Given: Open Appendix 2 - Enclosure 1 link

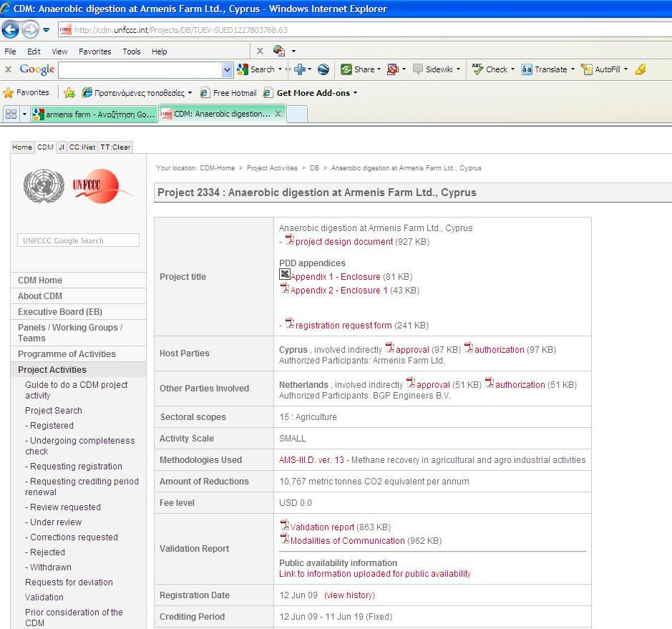Looking at the screenshot, I should [339, 291].
